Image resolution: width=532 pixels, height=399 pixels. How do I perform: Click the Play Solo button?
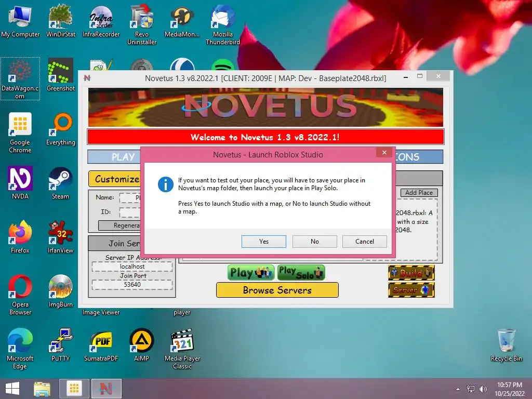(x=301, y=272)
